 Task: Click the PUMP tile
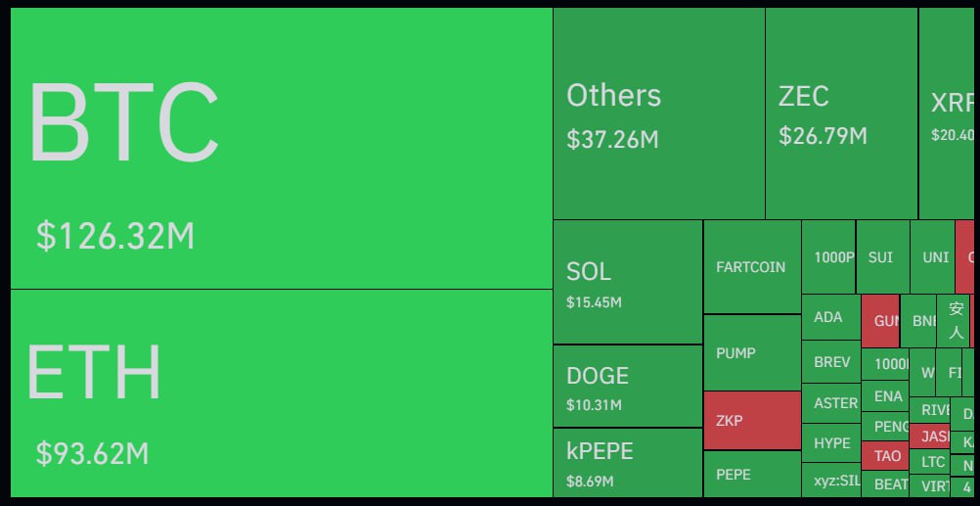751,352
